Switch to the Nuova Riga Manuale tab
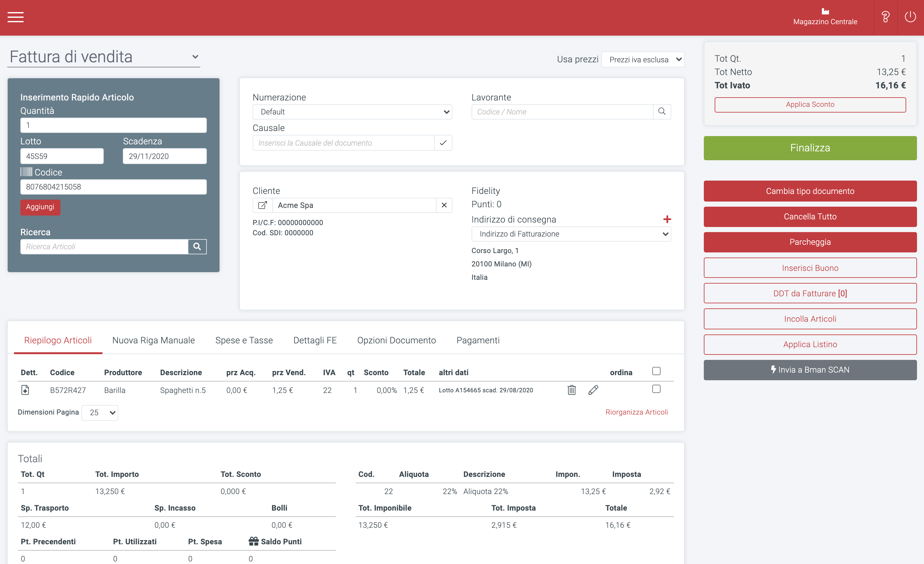The image size is (924, 564). click(153, 340)
